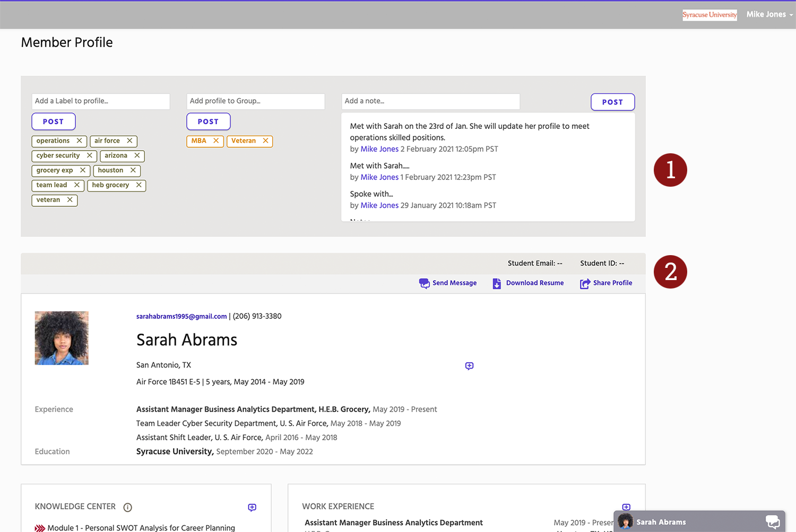Click the add comment icon on Work Experience
The image size is (796, 532).
click(x=626, y=507)
